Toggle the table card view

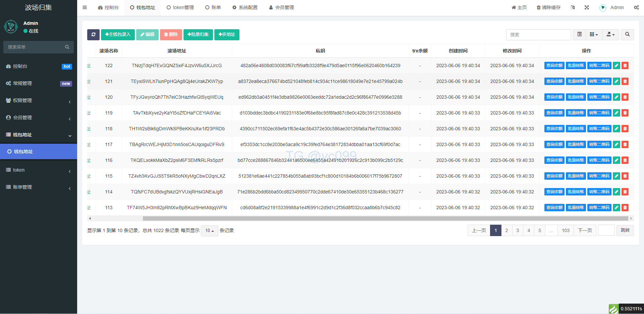pyautogui.click(x=579, y=35)
